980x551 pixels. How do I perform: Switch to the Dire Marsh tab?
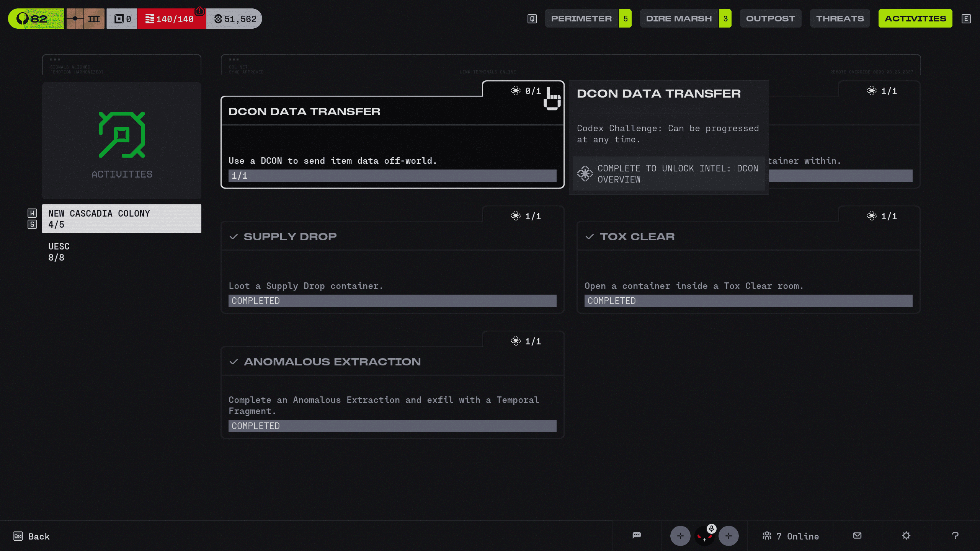(x=679, y=19)
